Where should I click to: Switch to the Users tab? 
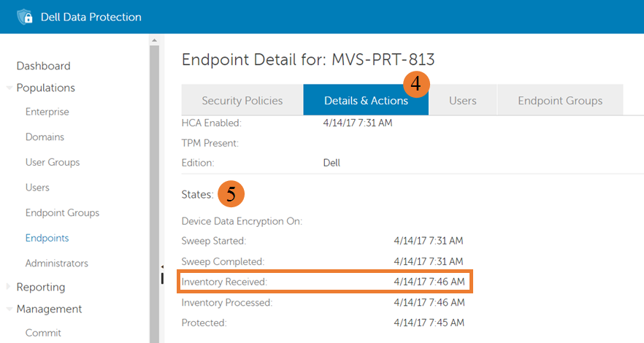click(462, 101)
